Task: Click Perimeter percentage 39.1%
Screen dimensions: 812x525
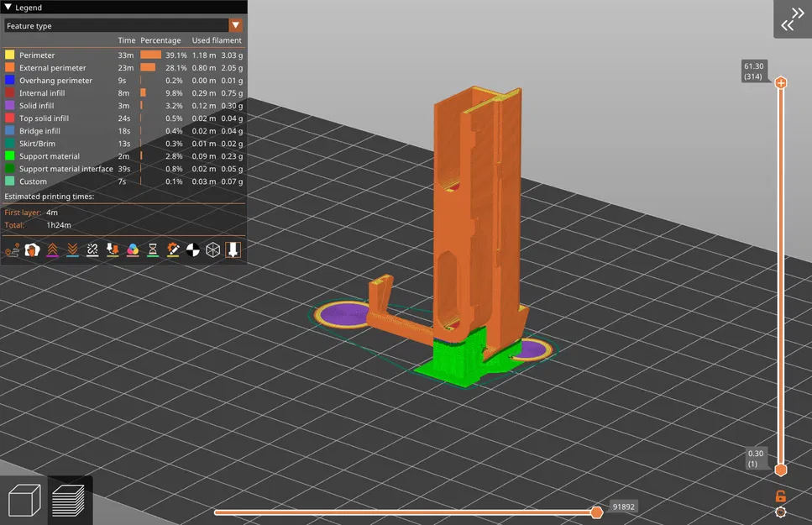Action: point(176,55)
